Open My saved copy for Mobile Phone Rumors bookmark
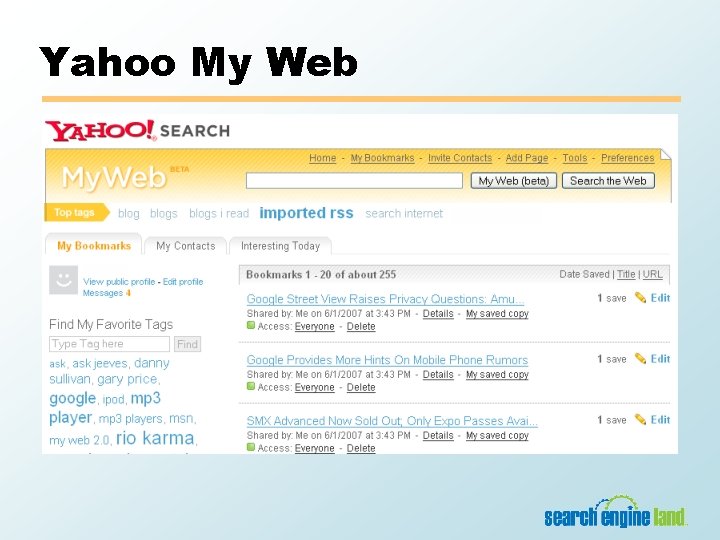720x540 pixels. [x=497, y=374]
